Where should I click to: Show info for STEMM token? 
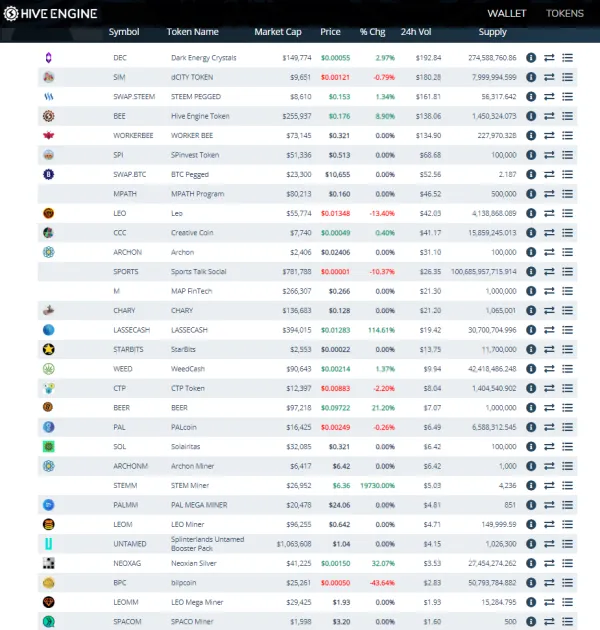(x=531, y=485)
